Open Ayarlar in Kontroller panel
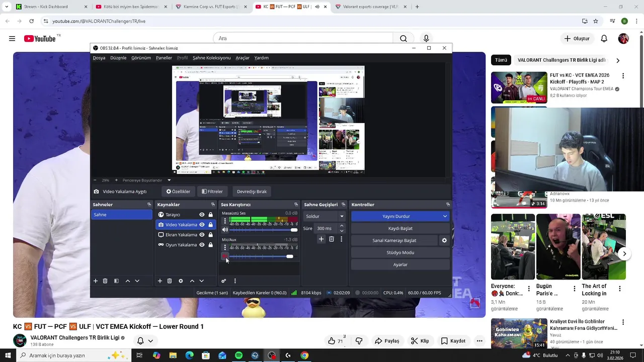Screen dimensions: 644x362 (400, 264)
